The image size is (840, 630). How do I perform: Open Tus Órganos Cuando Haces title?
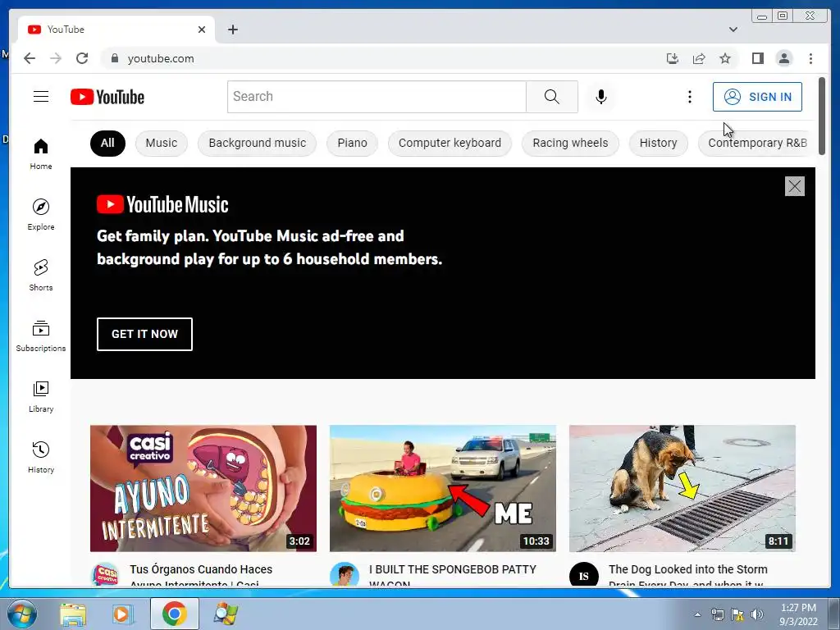click(x=201, y=575)
